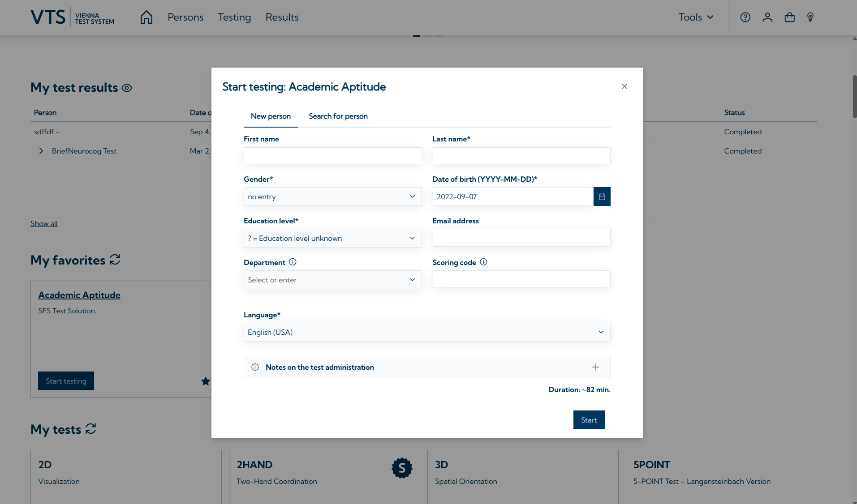
Task: Switch to the Search for person tab
Action: (x=338, y=116)
